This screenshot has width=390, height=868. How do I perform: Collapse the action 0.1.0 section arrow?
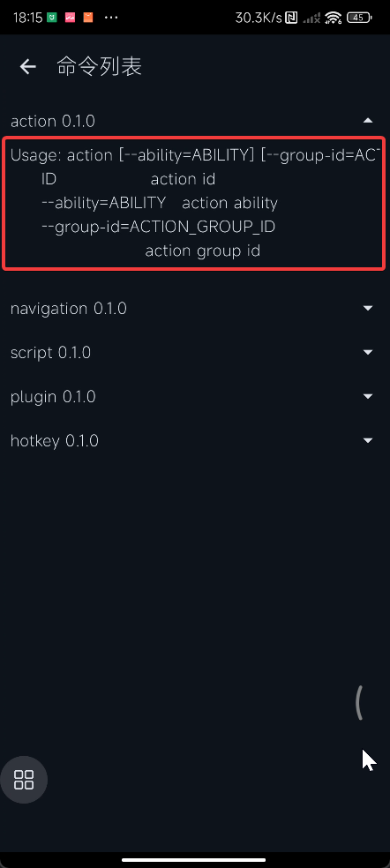[368, 120]
